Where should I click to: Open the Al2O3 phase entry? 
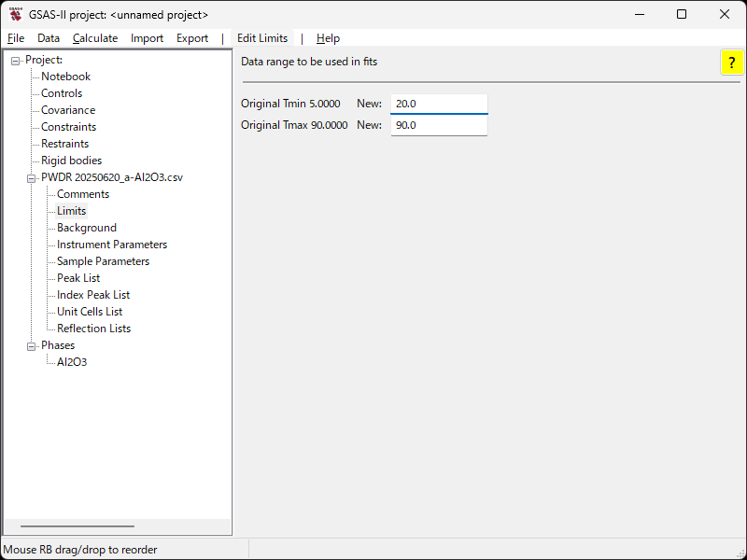(72, 362)
